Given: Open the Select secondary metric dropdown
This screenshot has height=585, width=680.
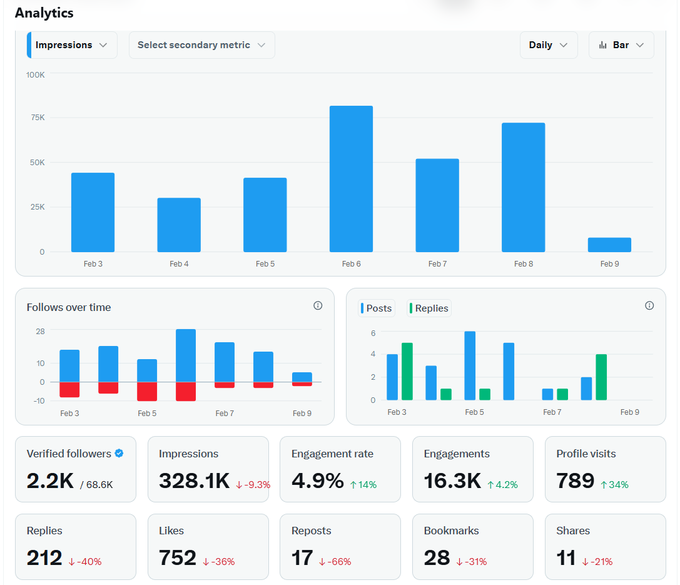Looking at the screenshot, I should 201,45.
